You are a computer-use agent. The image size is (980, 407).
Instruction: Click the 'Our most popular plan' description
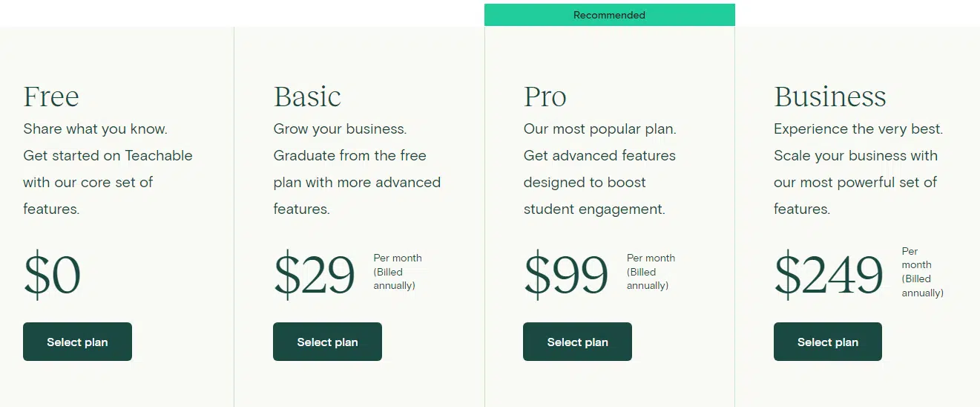click(600, 128)
